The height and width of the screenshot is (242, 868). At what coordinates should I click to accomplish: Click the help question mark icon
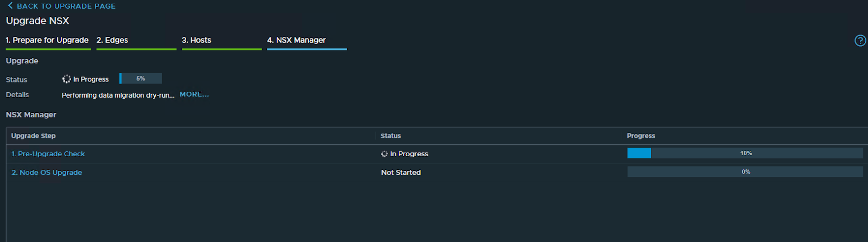click(x=860, y=41)
